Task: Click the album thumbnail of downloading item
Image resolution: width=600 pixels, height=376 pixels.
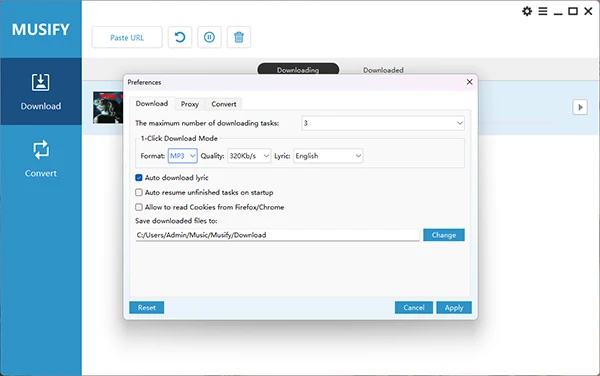Action: point(108,107)
